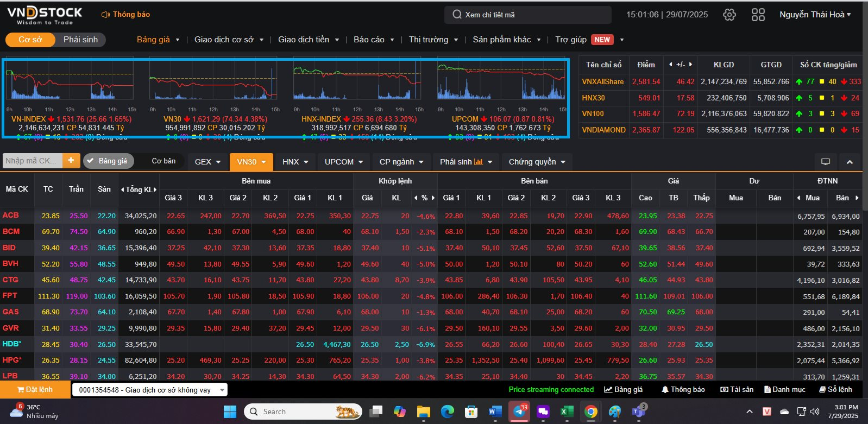Image resolution: width=868 pixels, height=424 pixels.
Task: Click the monitor display icon
Action: point(826,162)
